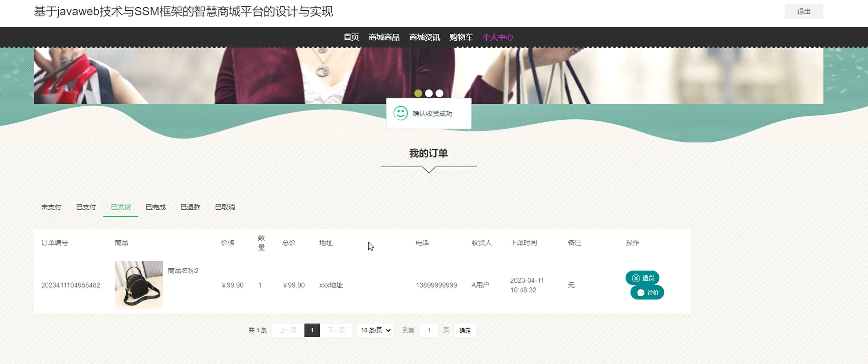Click 收货人 column header

[x=481, y=243]
